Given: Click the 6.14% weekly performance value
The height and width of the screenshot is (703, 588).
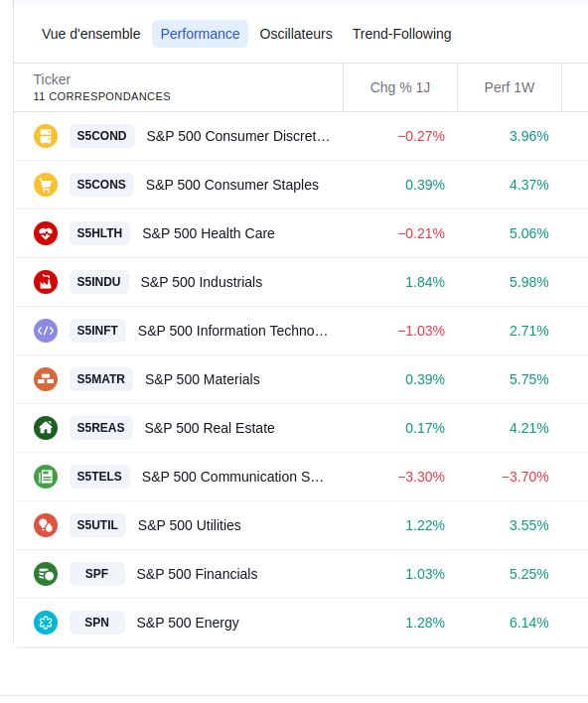Looking at the screenshot, I should [x=528, y=623].
